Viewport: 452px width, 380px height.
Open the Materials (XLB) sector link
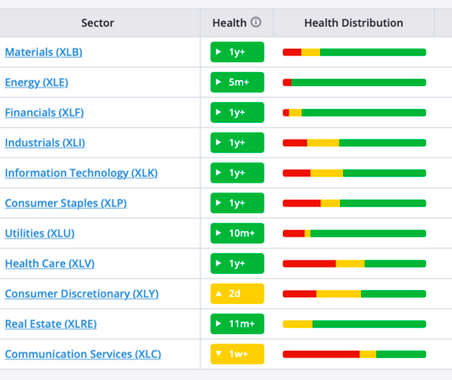click(44, 52)
